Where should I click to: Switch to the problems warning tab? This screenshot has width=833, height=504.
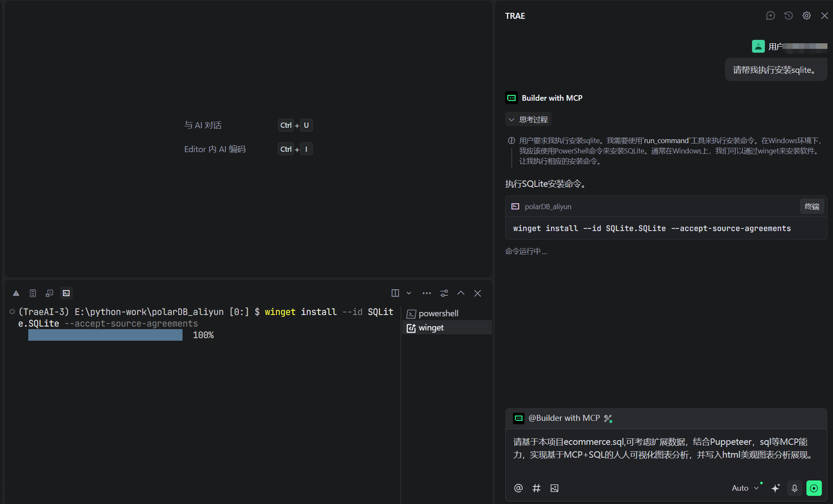[x=16, y=293]
